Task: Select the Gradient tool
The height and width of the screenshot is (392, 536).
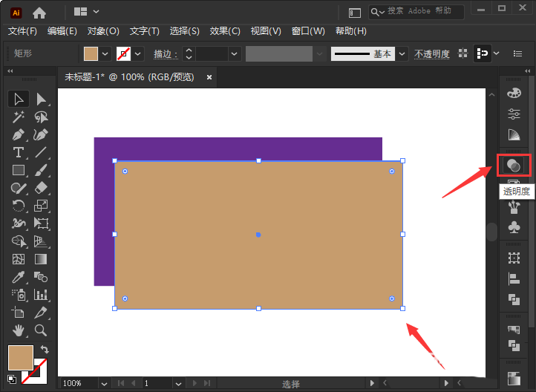Action: pos(41,259)
